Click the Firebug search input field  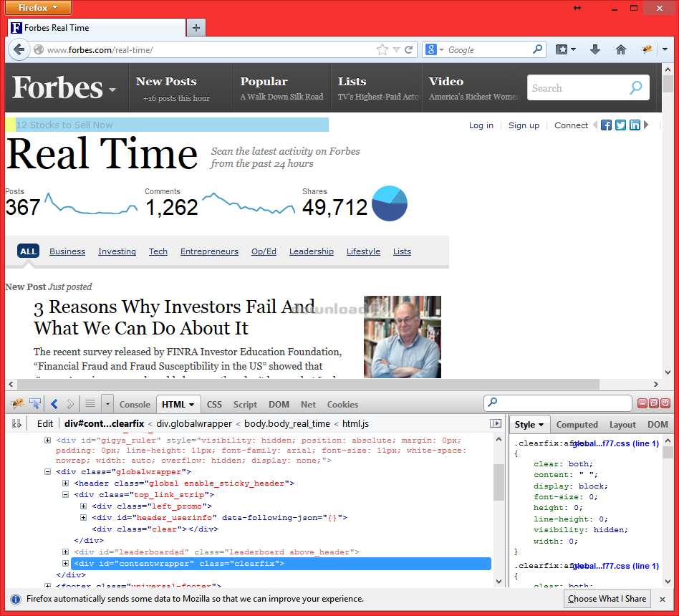coord(558,403)
